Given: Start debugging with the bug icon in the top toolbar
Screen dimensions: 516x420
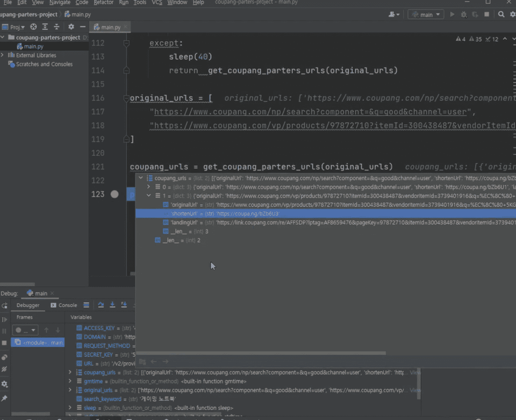Looking at the screenshot, I should coord(464,15).
